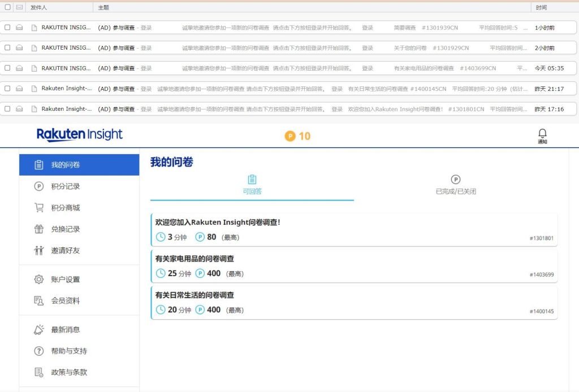The width and height of the screenshot is (579, 392).
Task: Click document icon of the 昨天 17:16 email
Action: 34,109
